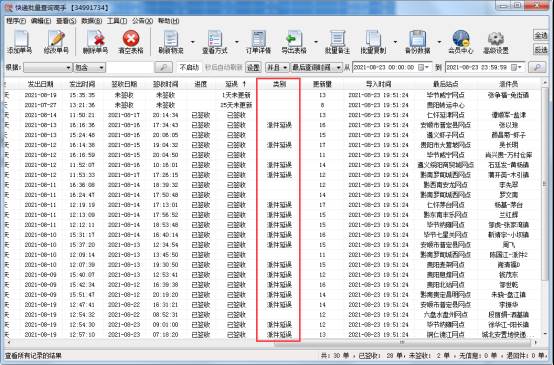The image size is (554, 365).
Task: Open the 工具(T) menu
Action: (117, 21)
